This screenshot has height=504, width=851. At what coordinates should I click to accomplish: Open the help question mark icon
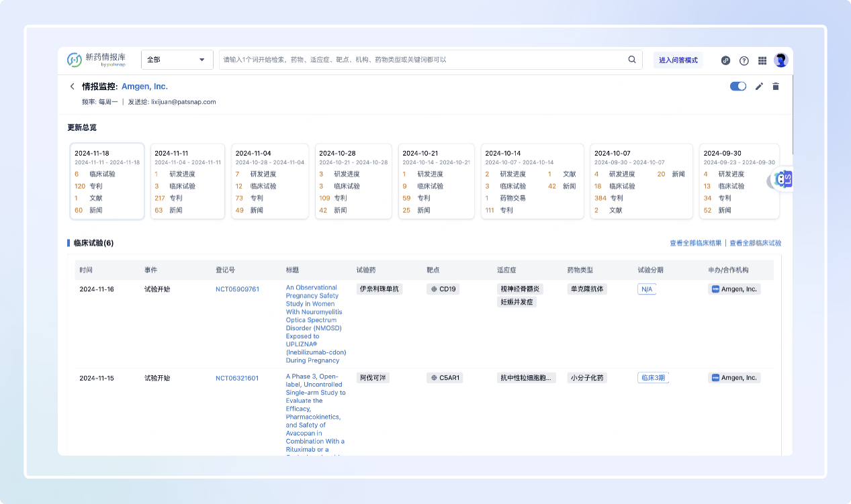(x=744, y=60)
